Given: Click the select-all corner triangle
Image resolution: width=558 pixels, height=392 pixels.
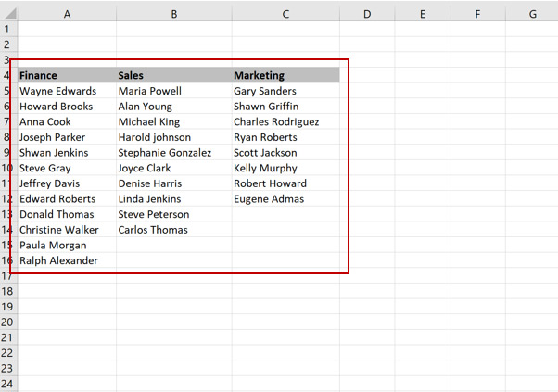Looking at the screenshot, I should (x=10, y=14).
